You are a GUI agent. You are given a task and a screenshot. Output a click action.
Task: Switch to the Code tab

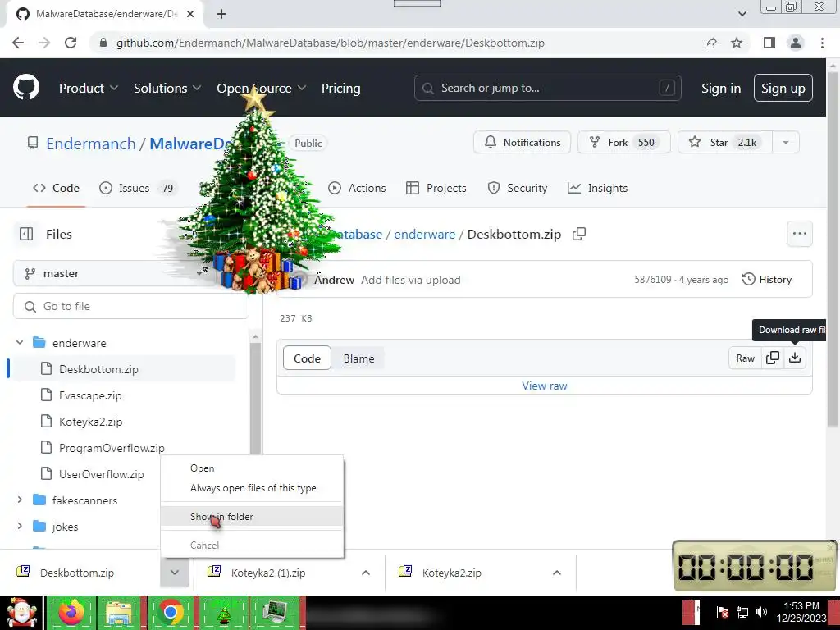coord(57,188)
